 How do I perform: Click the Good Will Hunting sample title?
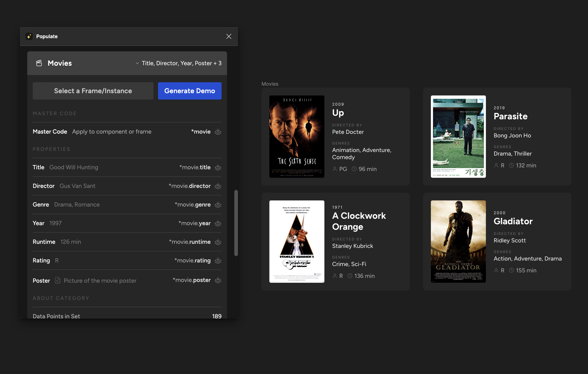[74, 167]
